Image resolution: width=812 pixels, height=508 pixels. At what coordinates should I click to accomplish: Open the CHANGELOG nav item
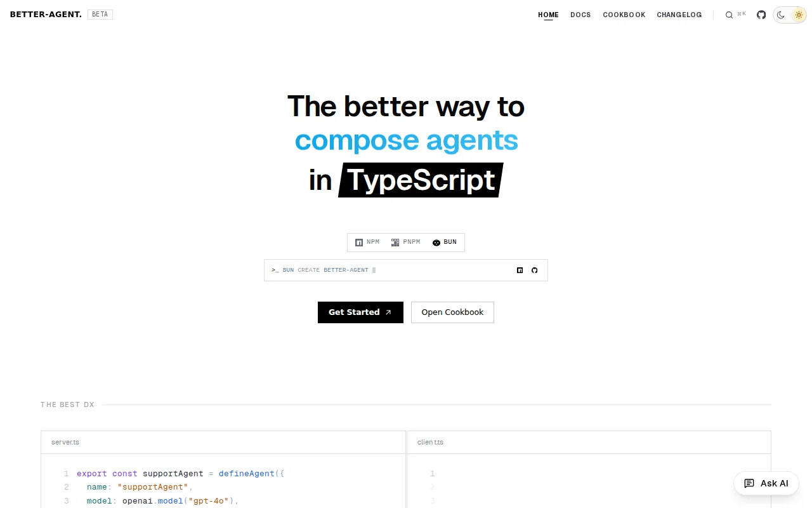click(x=679, y=15)
